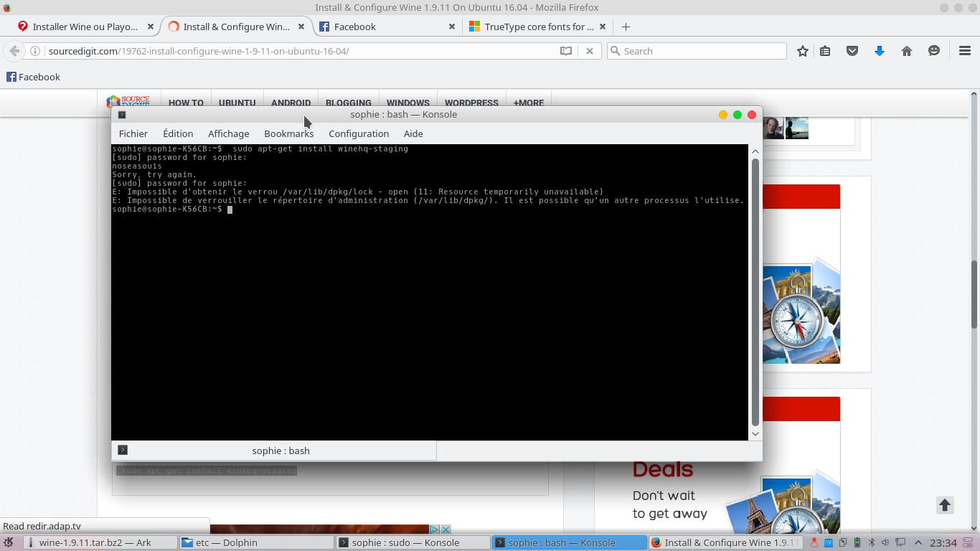
Task: Switch to sophie : sudo Konsole taskbar entry
Action: [413, 542]
